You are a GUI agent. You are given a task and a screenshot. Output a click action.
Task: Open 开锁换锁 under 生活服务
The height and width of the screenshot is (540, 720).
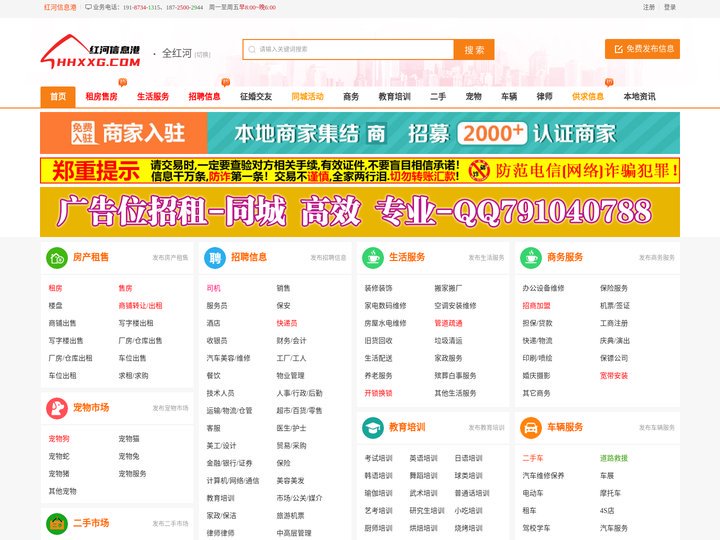378,393
